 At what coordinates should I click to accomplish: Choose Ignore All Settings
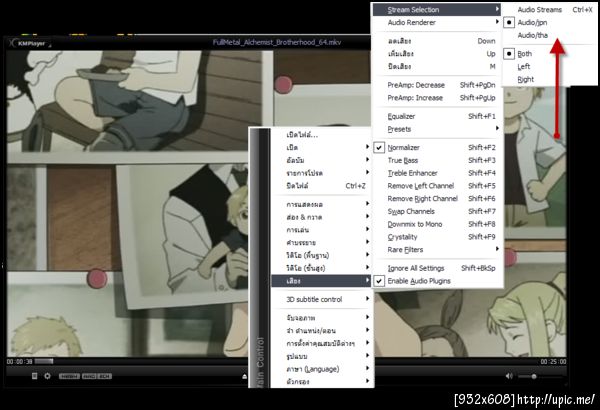pyautogui.click(x=437, y=268)
